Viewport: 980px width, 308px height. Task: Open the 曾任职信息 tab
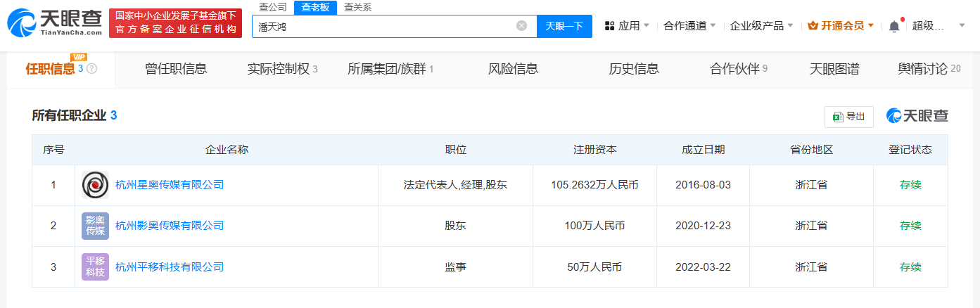point(176,69)
